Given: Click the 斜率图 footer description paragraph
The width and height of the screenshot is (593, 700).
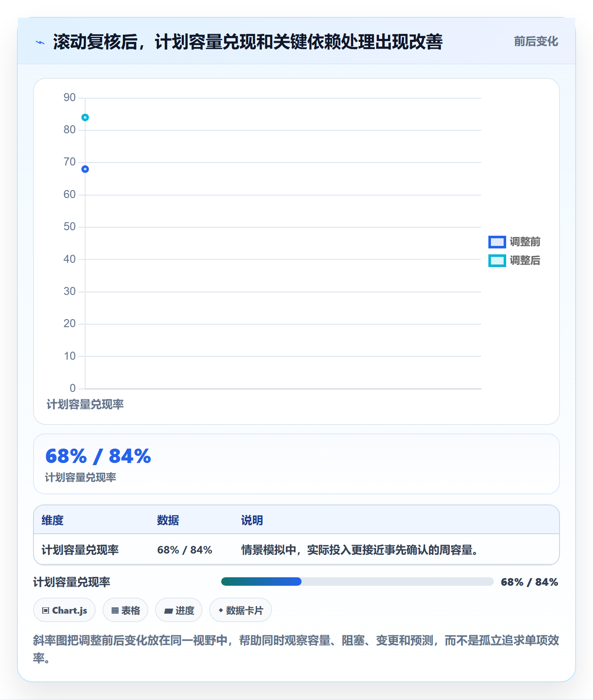Looking at the screenshot, I should (x=296, y=649).
